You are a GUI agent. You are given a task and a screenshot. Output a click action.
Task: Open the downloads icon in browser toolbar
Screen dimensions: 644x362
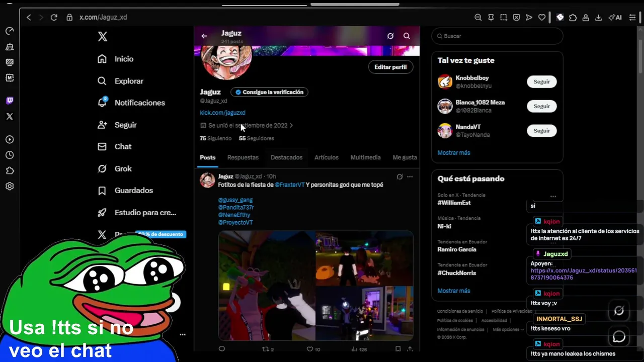[x=598, y=17]
